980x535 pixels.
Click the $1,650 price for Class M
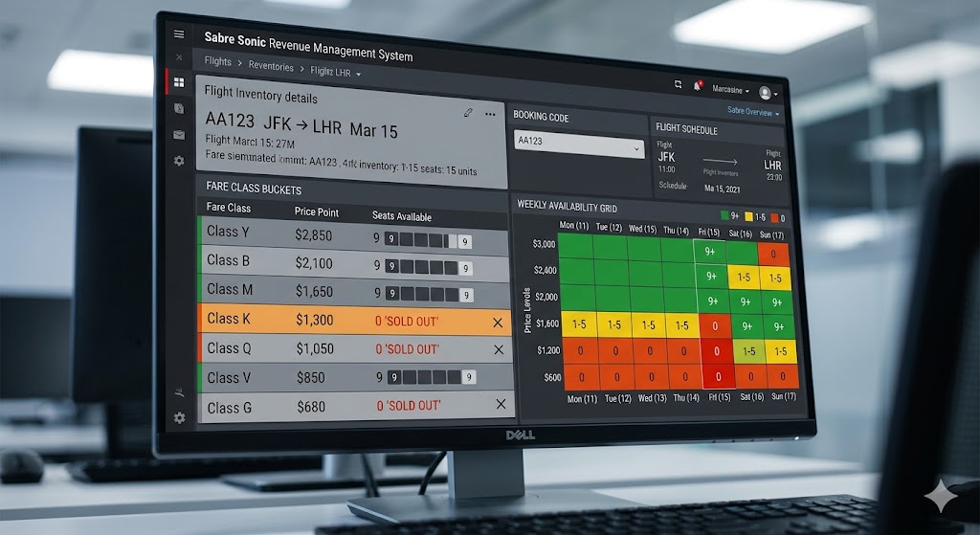pos(314,291)
